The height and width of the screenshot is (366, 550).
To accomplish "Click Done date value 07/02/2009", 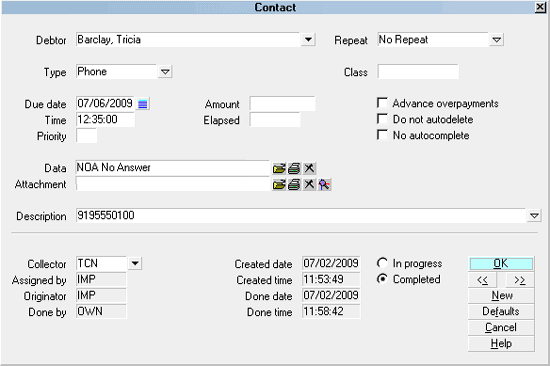I will 331,295.
